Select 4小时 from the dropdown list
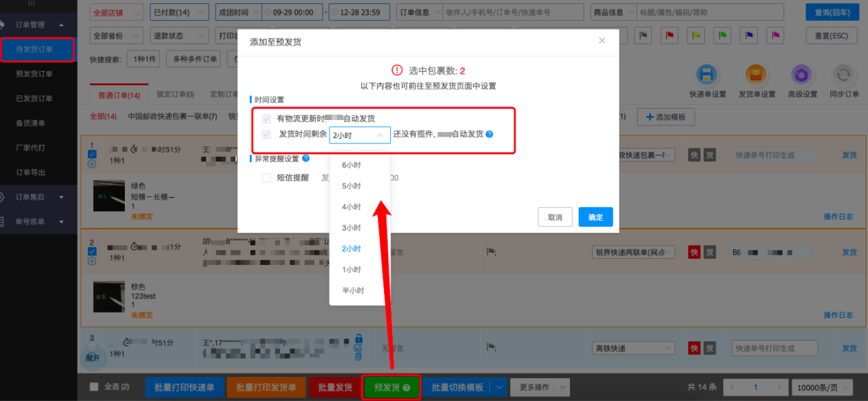This screenshot has height=401, width=868. click(351, 207)
